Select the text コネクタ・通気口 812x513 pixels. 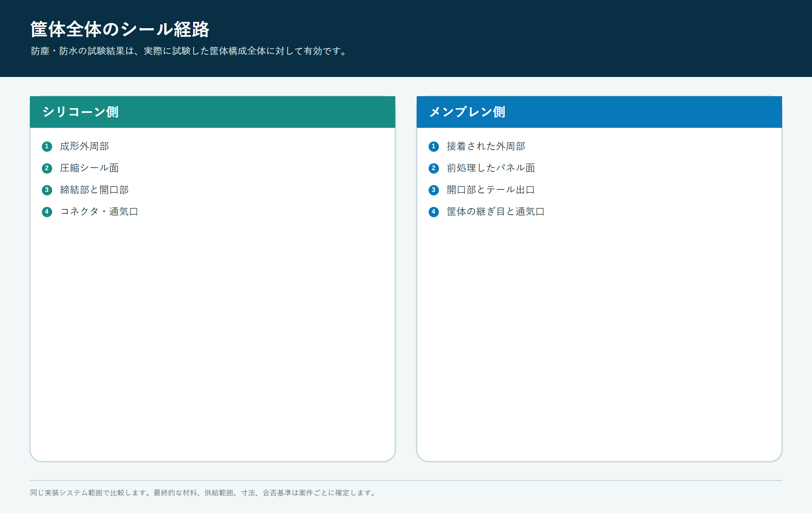99,212
